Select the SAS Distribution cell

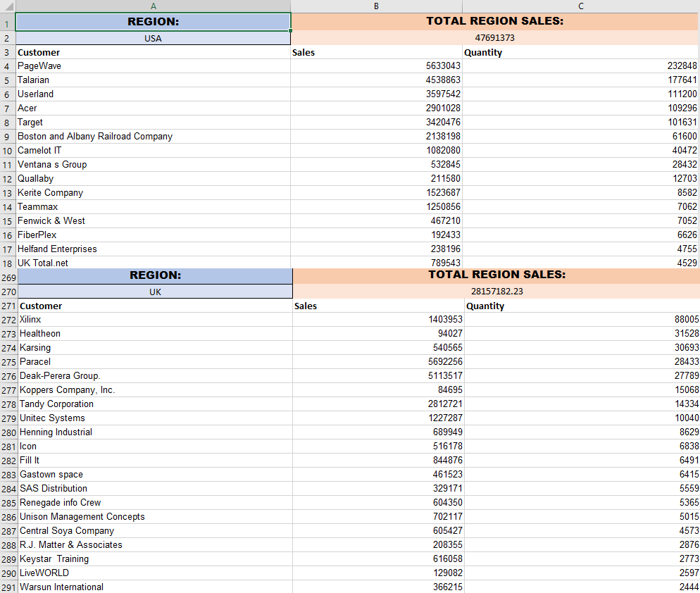[156, 489]
